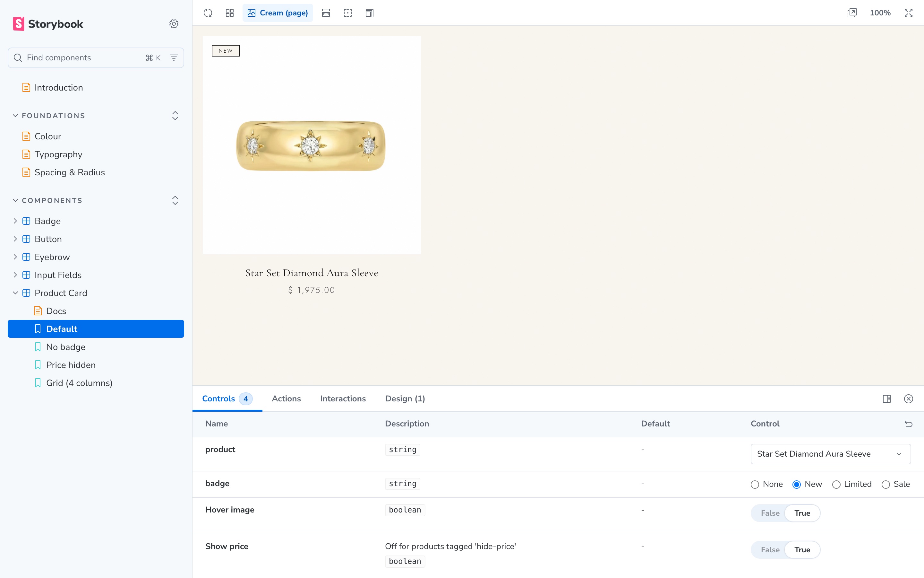Switch to the Controls tab
Image resolution: width=924 pixels, height=578 pixels.
pos(227,398)
